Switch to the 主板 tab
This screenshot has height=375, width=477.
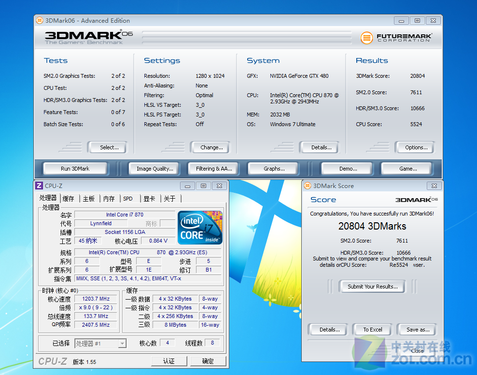tap(89, 199)
